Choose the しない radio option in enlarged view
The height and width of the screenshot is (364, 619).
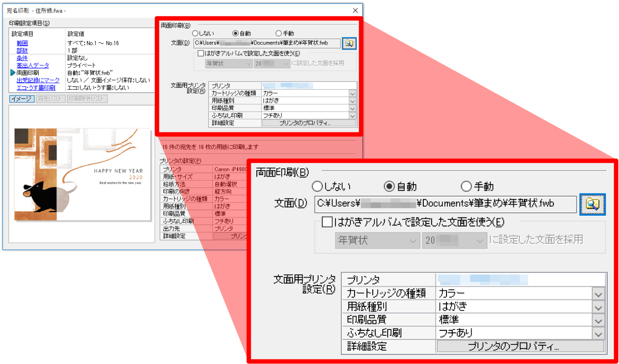(x=317, y=187)
